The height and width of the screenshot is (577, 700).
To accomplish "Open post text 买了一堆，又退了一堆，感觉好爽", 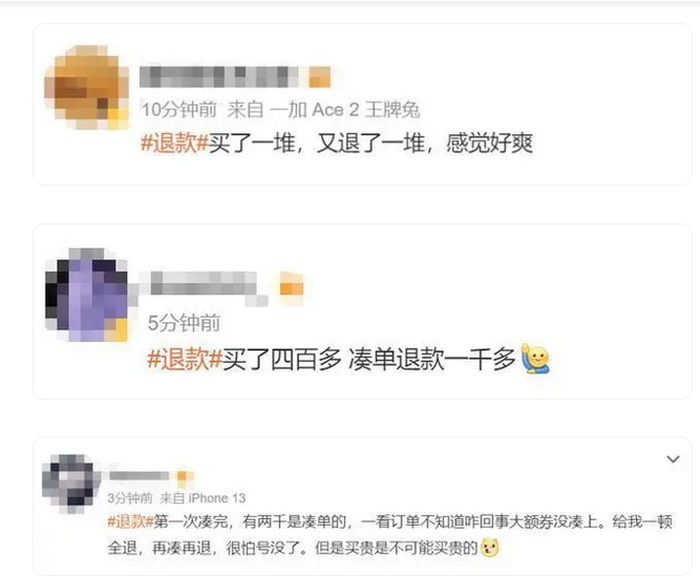I will click(x=371, y=144).
